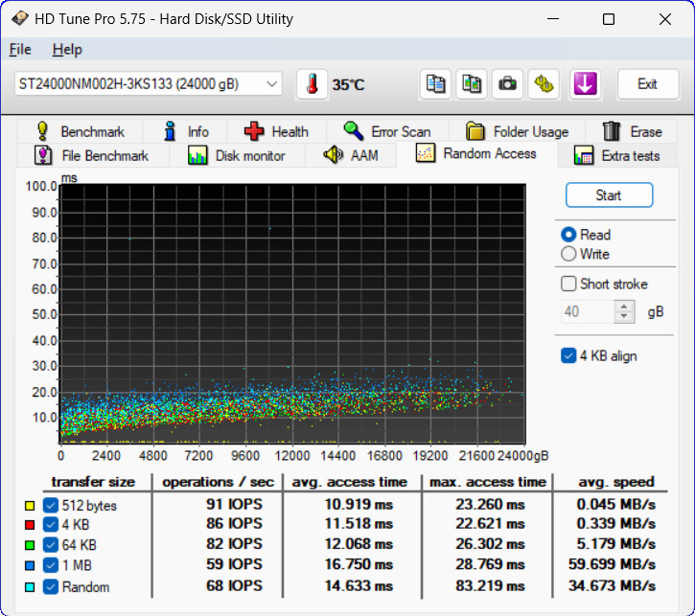This screenshot has height=616, width=695.
Task: Switch to the Health tab
Action: [x=277, y=131]
